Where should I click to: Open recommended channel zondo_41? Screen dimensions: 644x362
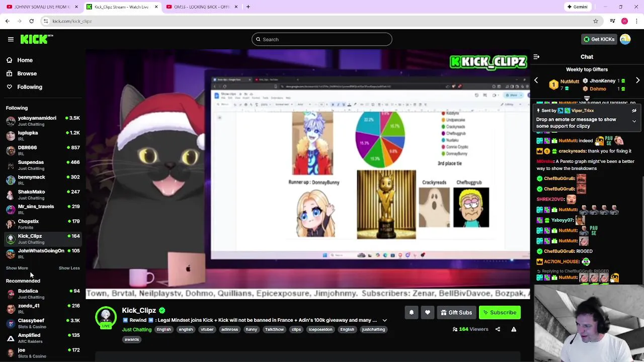43,309
